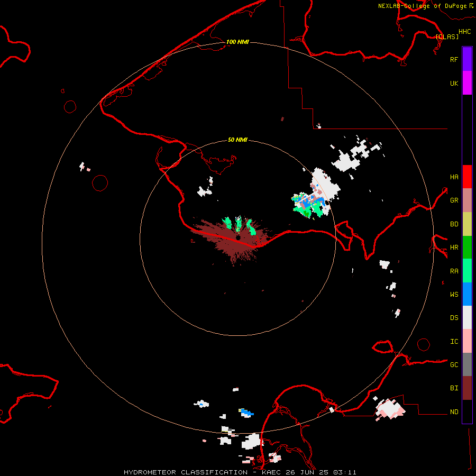476x476 pixels.
Task: Click the BD legend label
Action: tap(454, 224)
